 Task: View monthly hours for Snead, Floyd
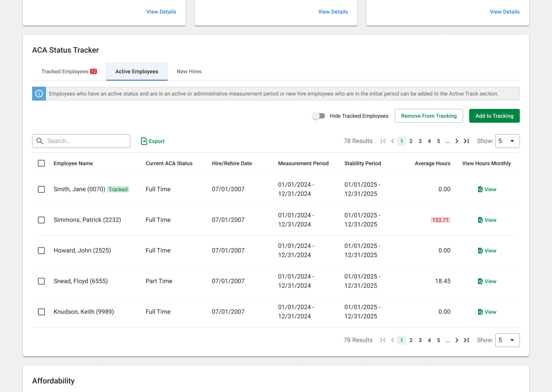[x=486, y=281]
